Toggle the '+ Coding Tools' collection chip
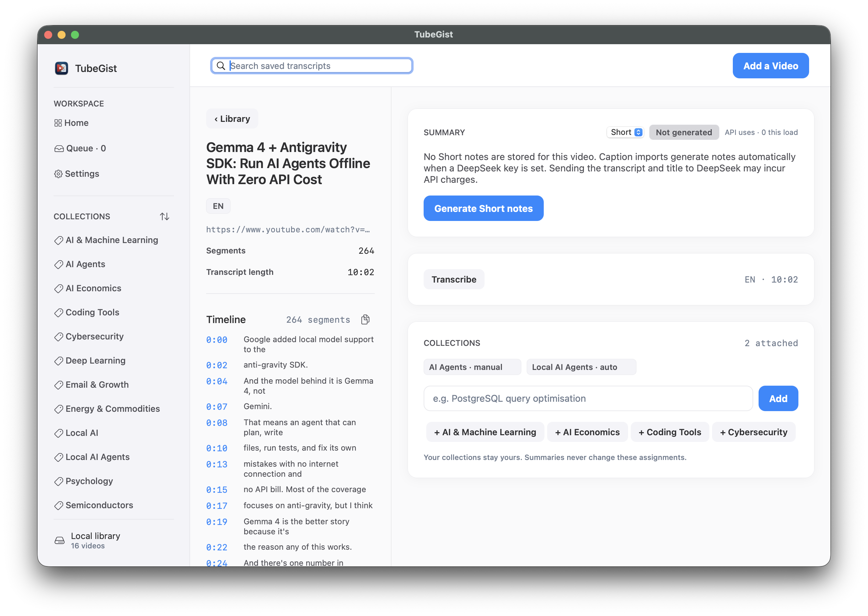This screenshot has width=868, height=616. (x=669, y=432)
